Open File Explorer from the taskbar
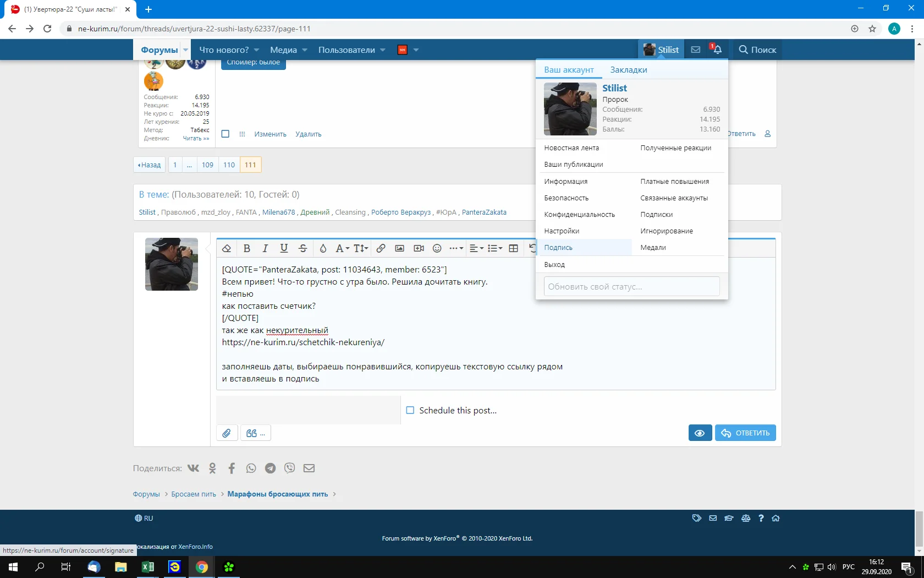Screen dimensions: 924x578 click(x=121, y=567)
